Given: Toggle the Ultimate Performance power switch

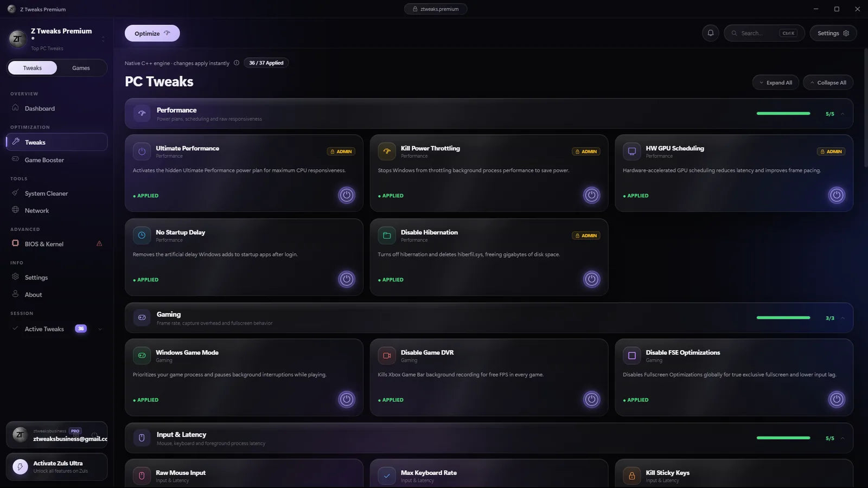Looking at the screenshot, I should coord(347,195).
